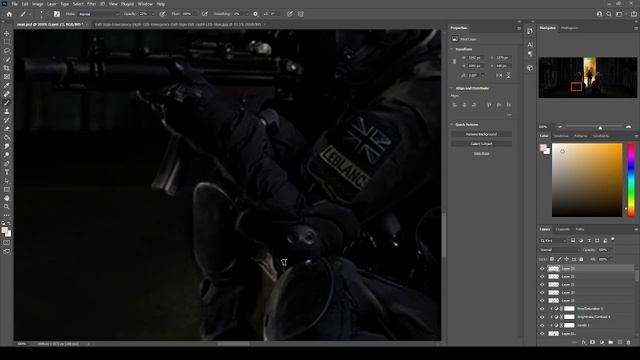Click the hue spectrum strip in Color panel
Screen dimensions: 640x360
pos(631,180)
